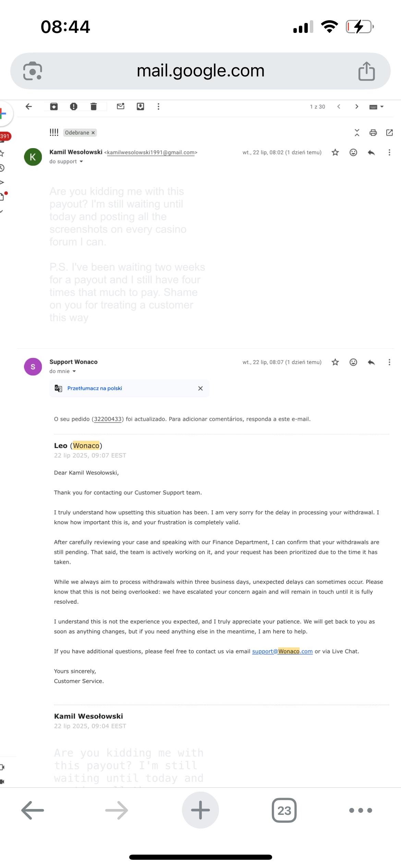Expand recipient details under 'do mnie'
Screen dimensions: 401x868
point(74,371)
